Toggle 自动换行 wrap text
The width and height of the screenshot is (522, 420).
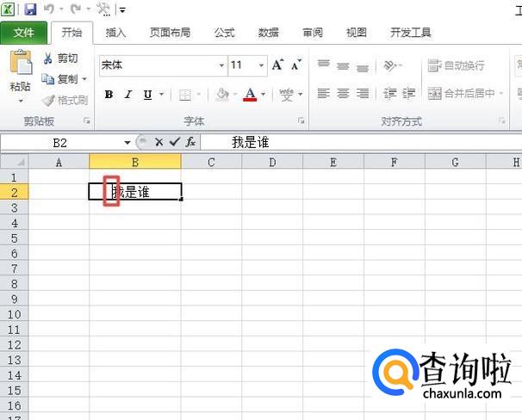pos(456,66)
